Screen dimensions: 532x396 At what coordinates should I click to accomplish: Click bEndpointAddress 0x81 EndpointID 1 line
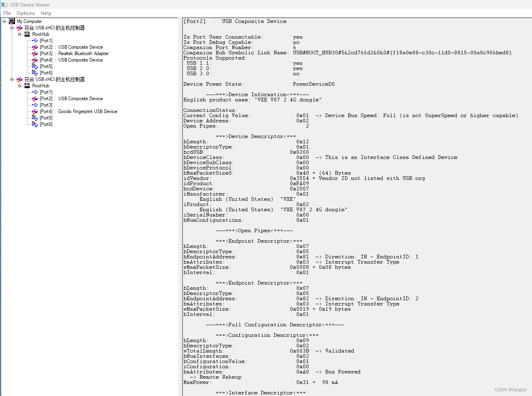coord(301,257)
